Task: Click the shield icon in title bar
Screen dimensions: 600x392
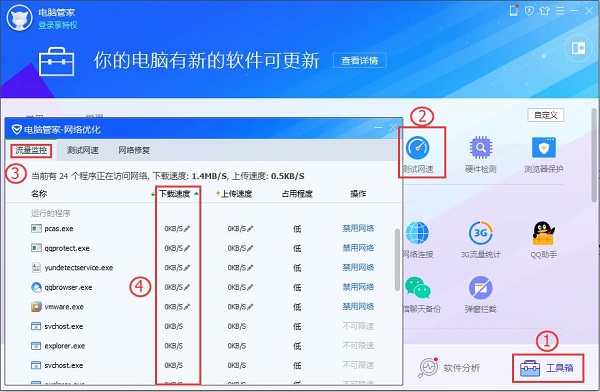Action: (x=529, y=11)
